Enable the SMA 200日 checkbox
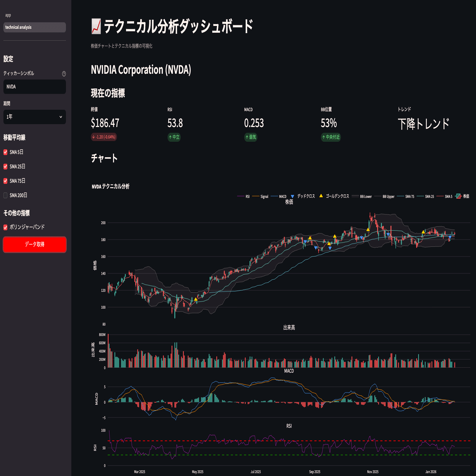476x476 pixels. point(5,195)
